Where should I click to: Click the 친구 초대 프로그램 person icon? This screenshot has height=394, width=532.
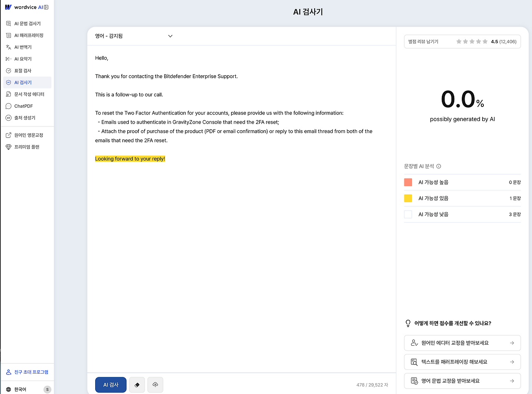8,372
